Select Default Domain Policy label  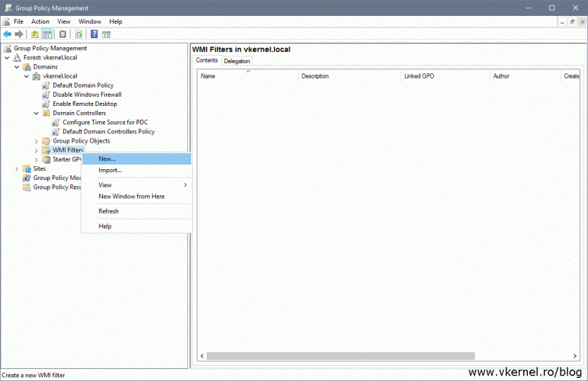pos(83,85)
